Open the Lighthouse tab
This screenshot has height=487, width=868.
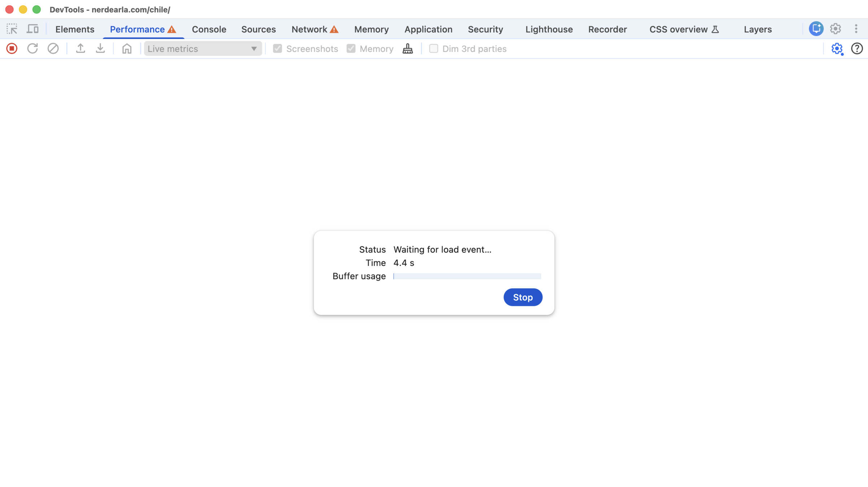click(x=549, y=29)
